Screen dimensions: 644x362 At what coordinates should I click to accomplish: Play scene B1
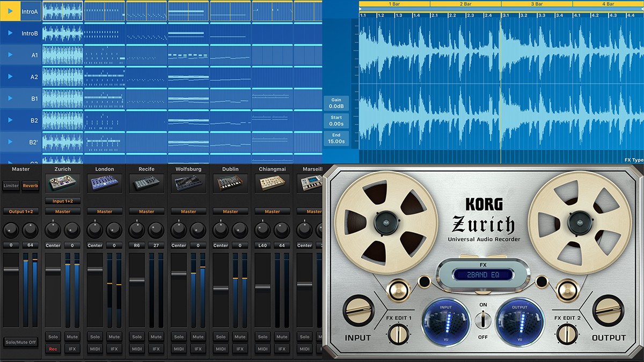pyautogui.click(x=10, y=99)
